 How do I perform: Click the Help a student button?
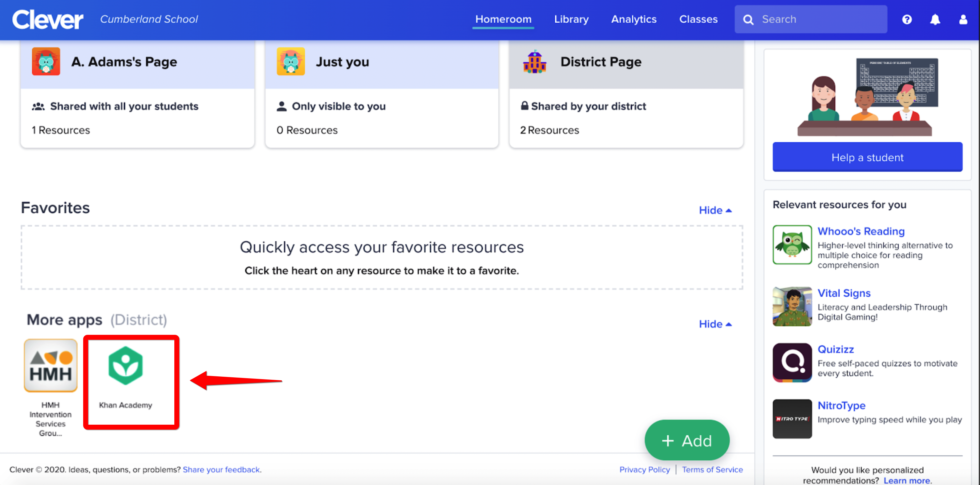click(x=867, y=157)
